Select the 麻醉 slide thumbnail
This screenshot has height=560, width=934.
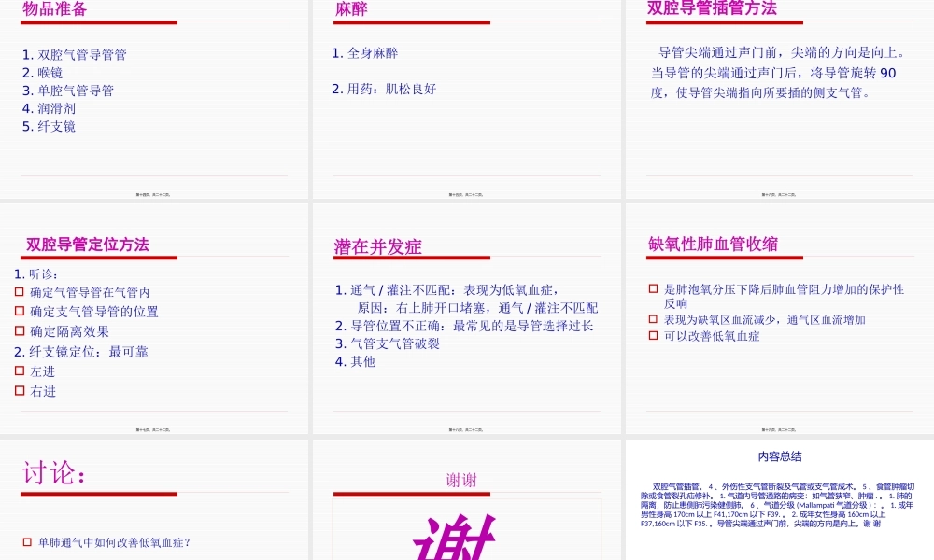pos(465,98)
